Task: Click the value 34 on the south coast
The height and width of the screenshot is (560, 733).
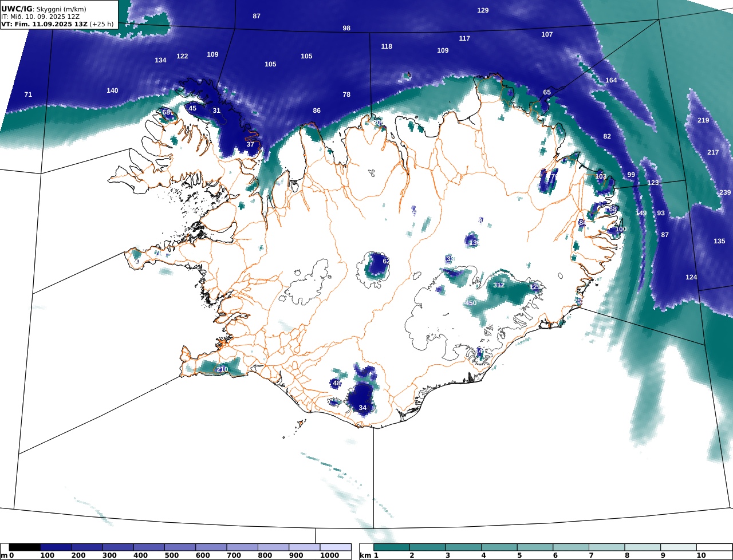Action: pos(362,408)
